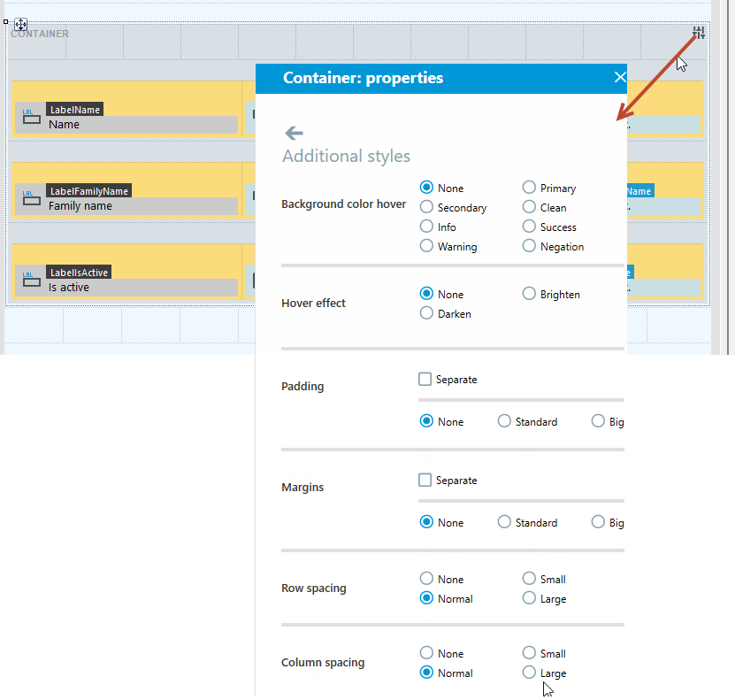The width and height of the screenshot is (735, 700).
Task: Select None padding option
Action: click(426, 421)
